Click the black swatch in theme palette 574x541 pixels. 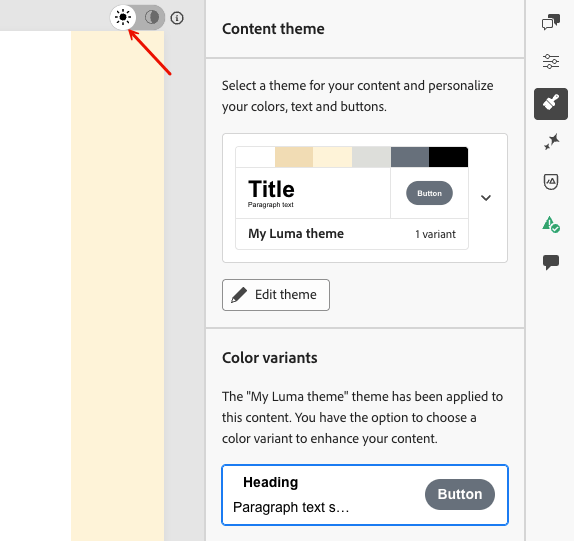pyautogui.click(x=448, y=157)
